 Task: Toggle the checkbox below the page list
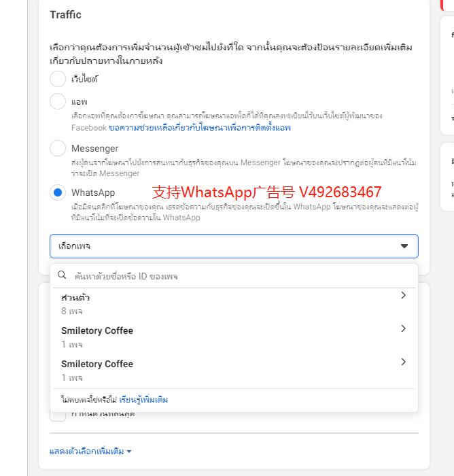pos(58,417)
